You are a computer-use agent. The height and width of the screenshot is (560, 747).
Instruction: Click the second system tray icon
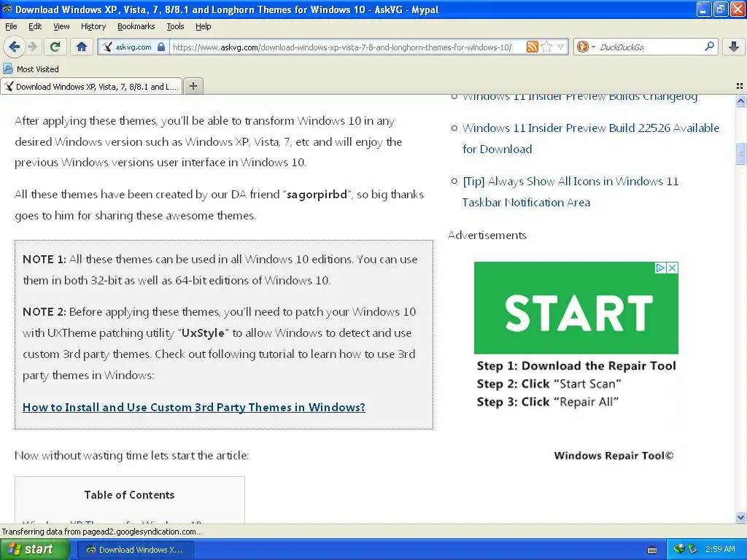coord(692,549)
